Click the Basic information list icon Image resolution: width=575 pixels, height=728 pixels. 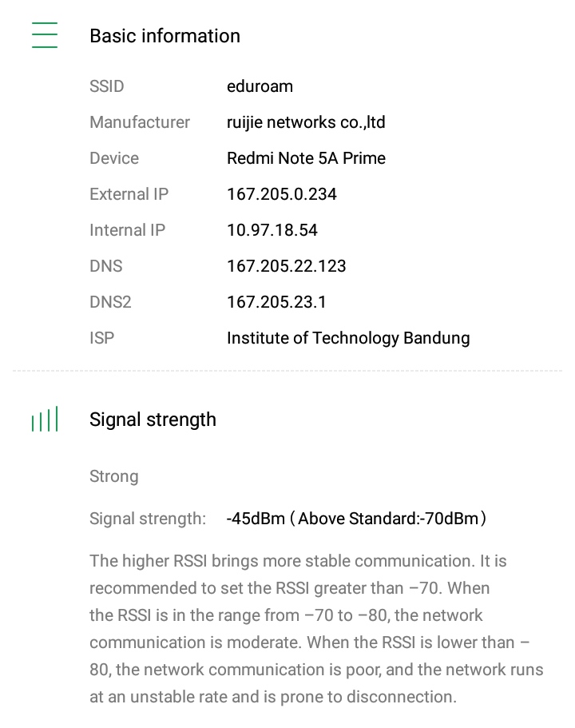[x=45, y=36]
